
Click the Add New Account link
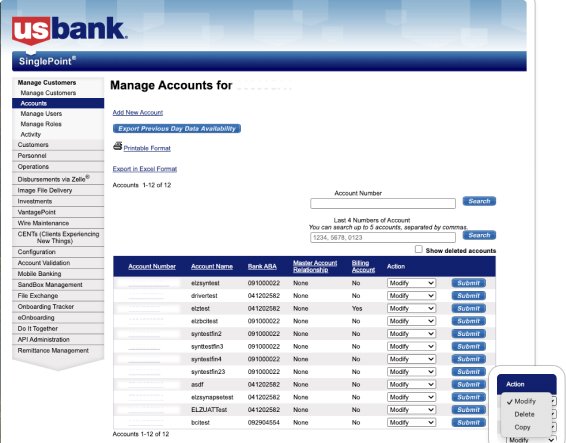[138, 113]
